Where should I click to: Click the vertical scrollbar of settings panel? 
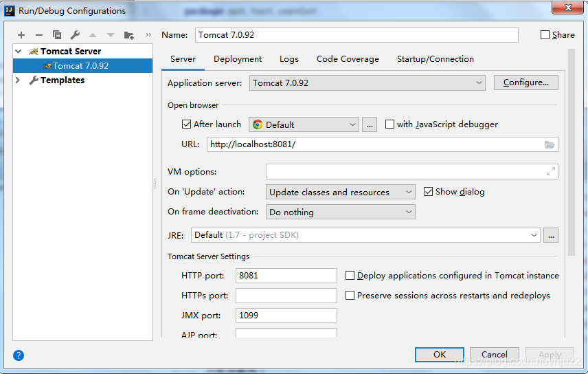[x=571, y=152]
